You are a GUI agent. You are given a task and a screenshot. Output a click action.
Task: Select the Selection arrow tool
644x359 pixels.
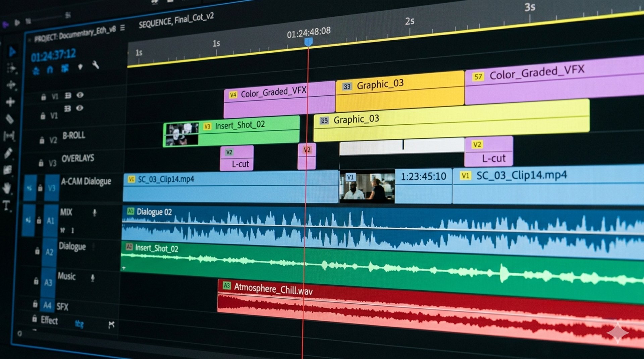12,52
